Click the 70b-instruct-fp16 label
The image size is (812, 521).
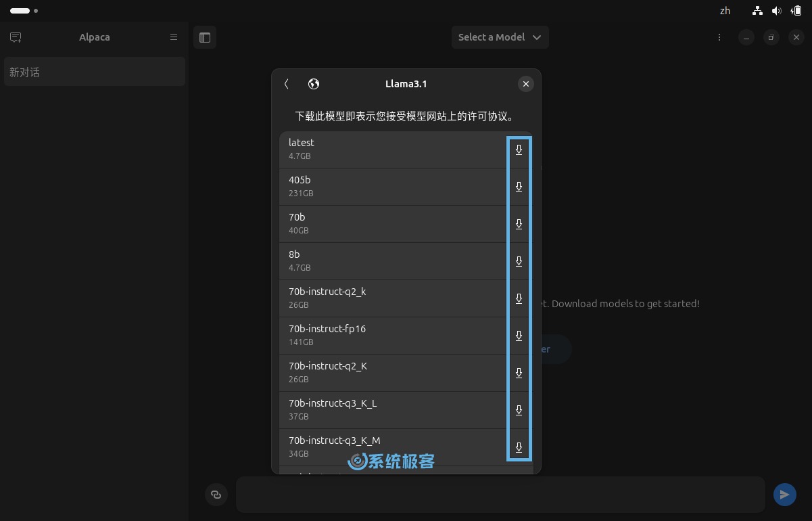pyautogui.click(x=327, y=329)
